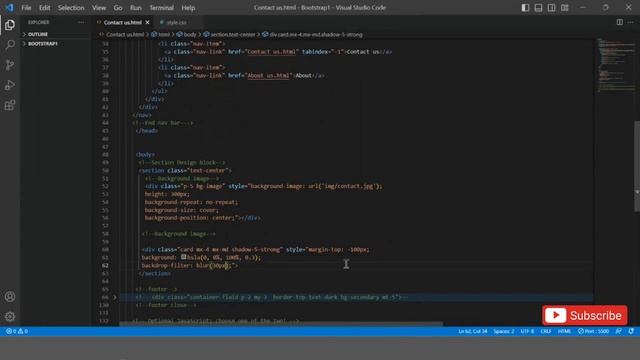This screenshot has height=360, width=640.
Task: Click the hsla color swatch on line 61
Action: pyautogui.click(x=184, y=257)
